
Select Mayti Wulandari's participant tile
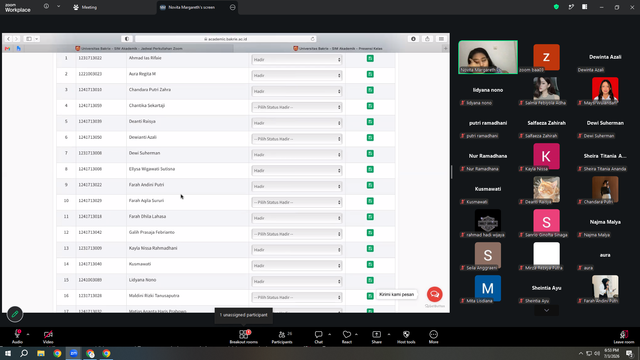tap(605, 90)
